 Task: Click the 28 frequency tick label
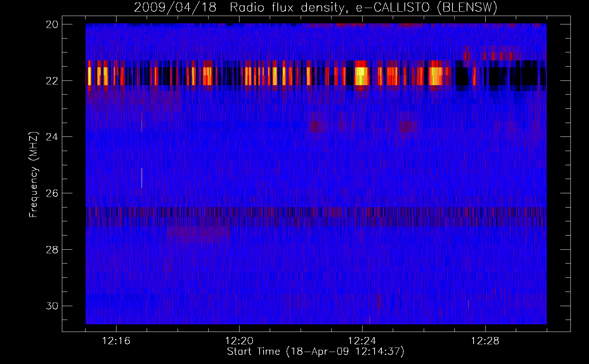point(52,250)
